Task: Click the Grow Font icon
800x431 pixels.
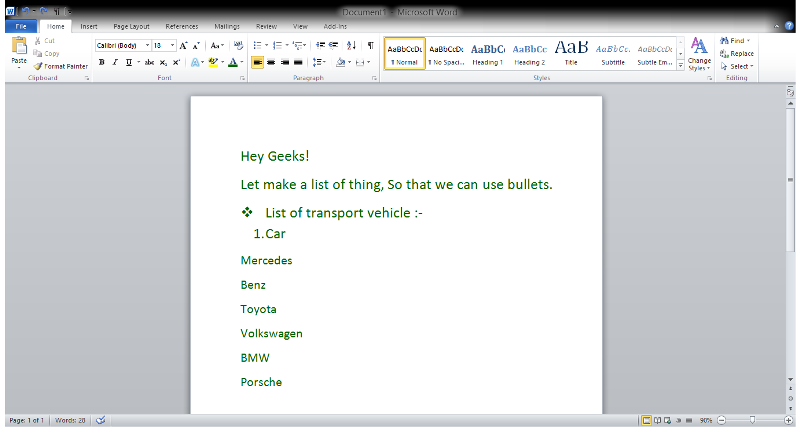Action: 184,46
